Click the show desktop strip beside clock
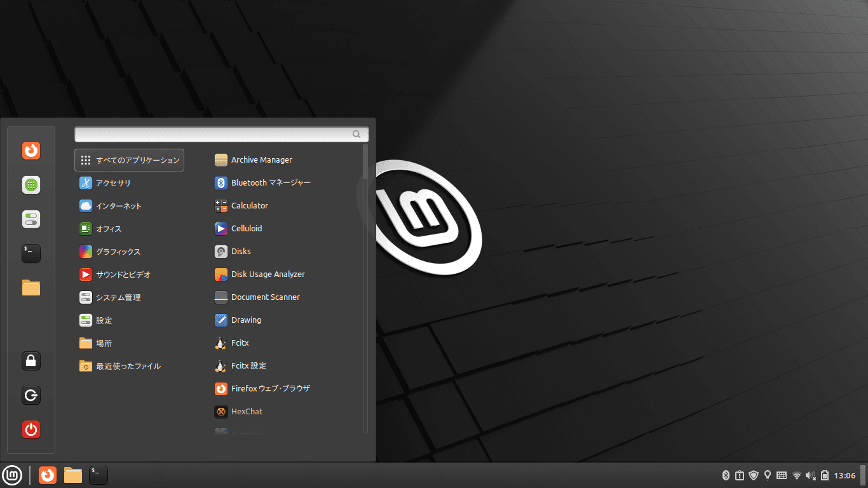Image resolution: width=868 pixels, height=488 pixels. [x=864, y=475]
